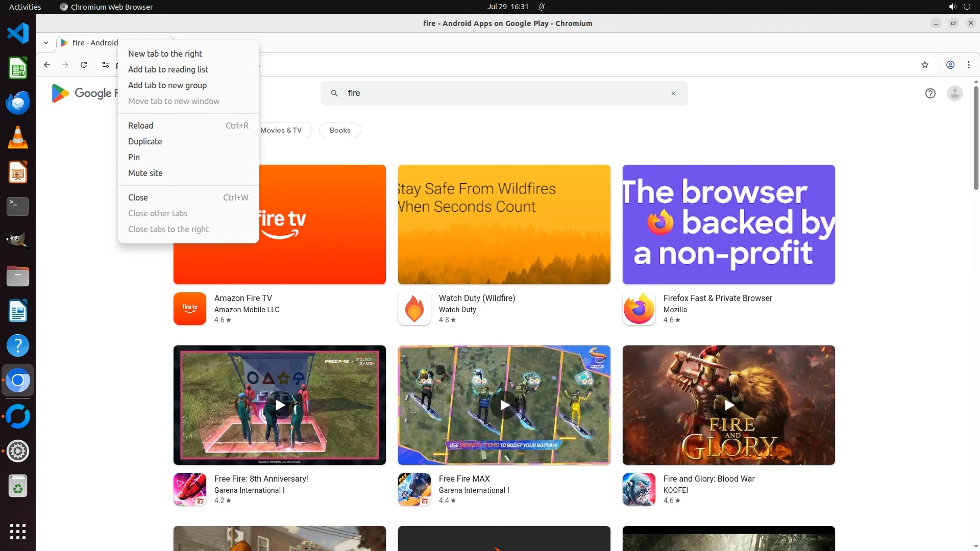Click the bookmark star icon
This screenshot has width=980, height=551.
925,65
